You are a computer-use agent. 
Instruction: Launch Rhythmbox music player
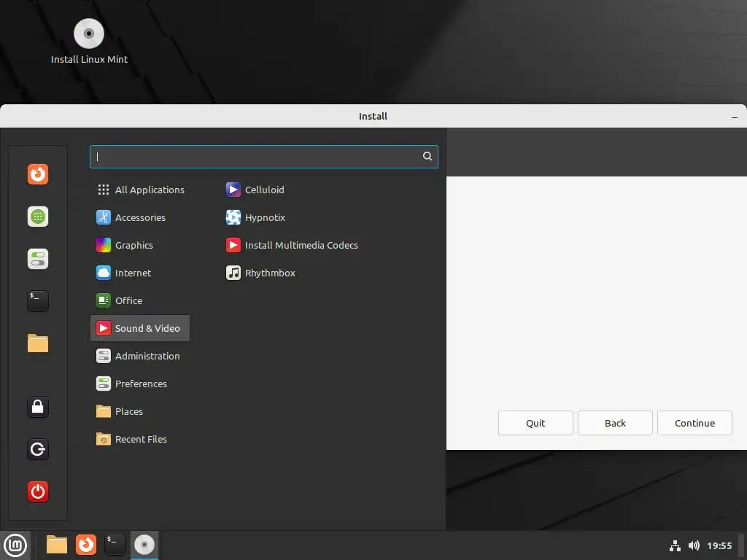click(260, 273)
